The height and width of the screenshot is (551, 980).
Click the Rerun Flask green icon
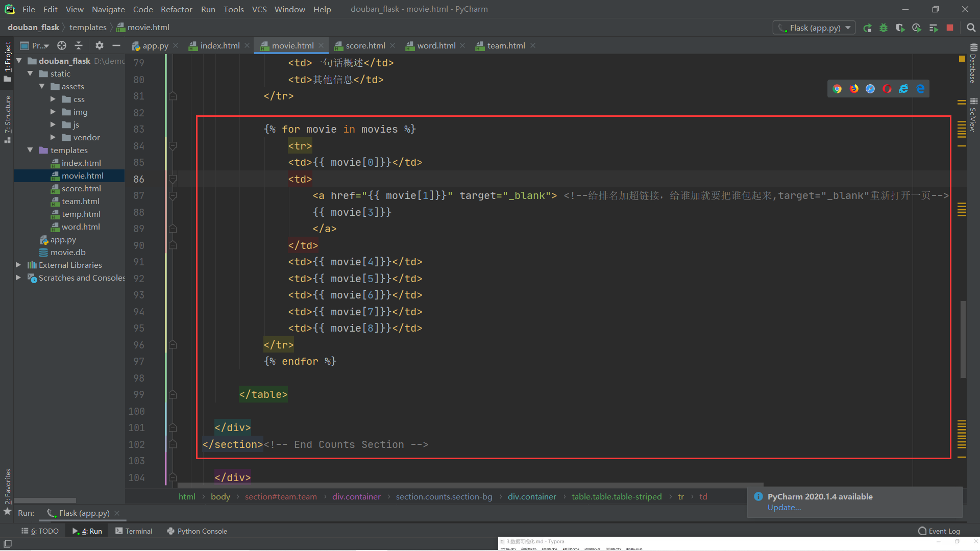point(867,28)
